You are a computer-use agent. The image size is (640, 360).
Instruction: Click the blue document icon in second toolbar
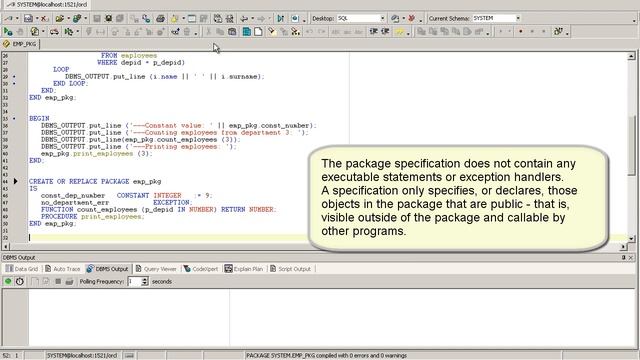(247, 31)
